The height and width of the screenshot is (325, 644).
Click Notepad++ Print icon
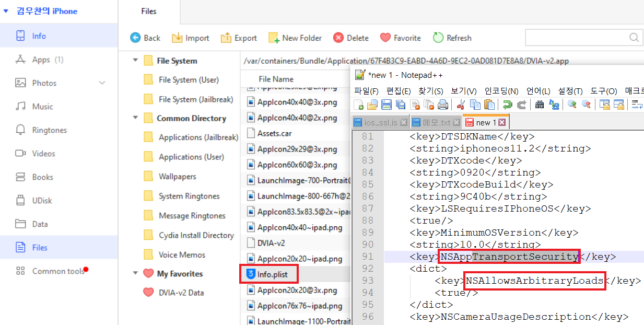[x=442, y=105]
